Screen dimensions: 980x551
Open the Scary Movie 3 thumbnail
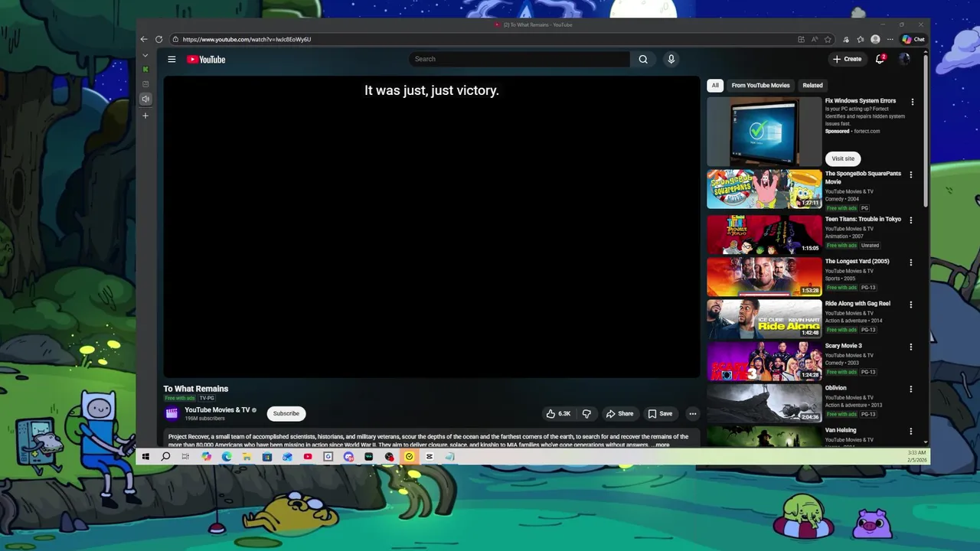click(x=764, y=360)
